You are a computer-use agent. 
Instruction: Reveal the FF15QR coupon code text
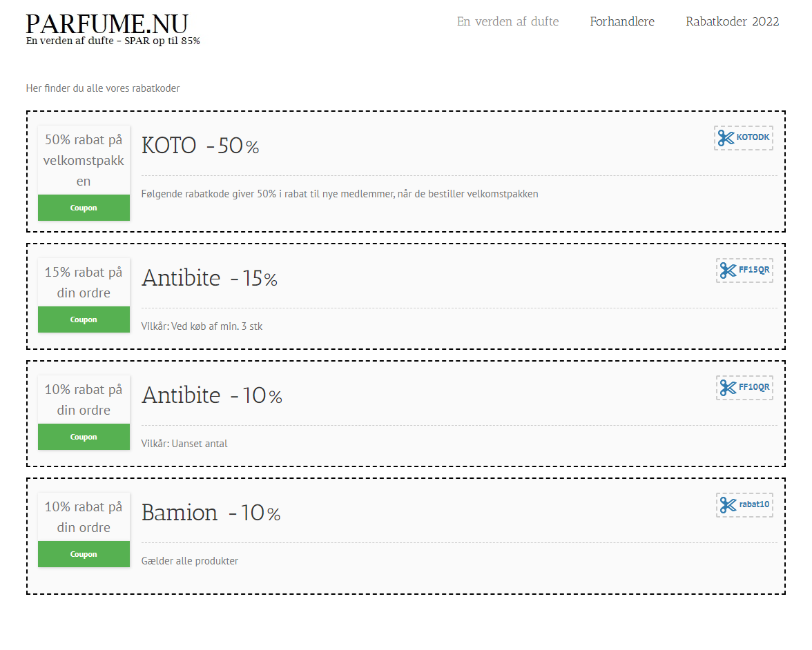[x=754, y=270]
